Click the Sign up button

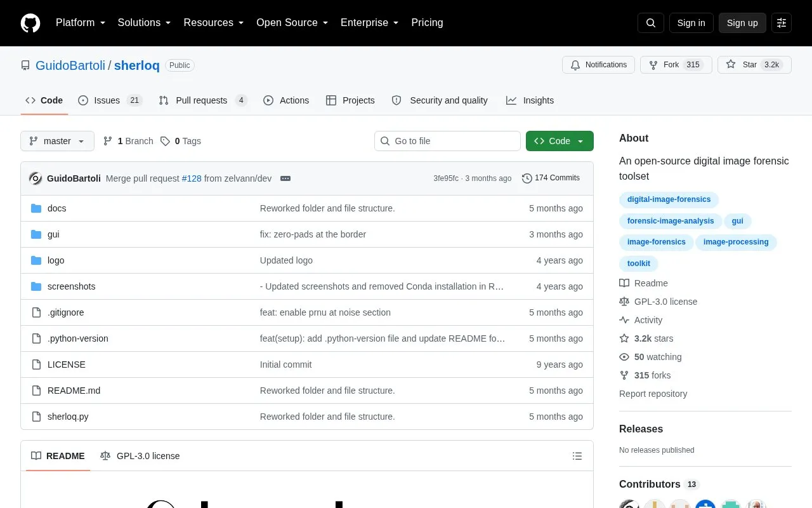point(742,23)
